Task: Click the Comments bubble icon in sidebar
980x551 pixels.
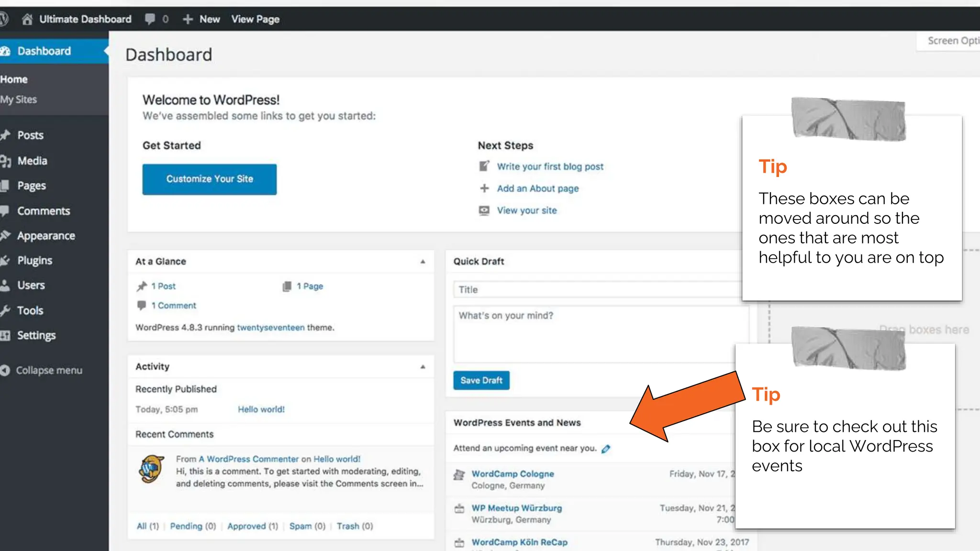Action: point(5,211)
